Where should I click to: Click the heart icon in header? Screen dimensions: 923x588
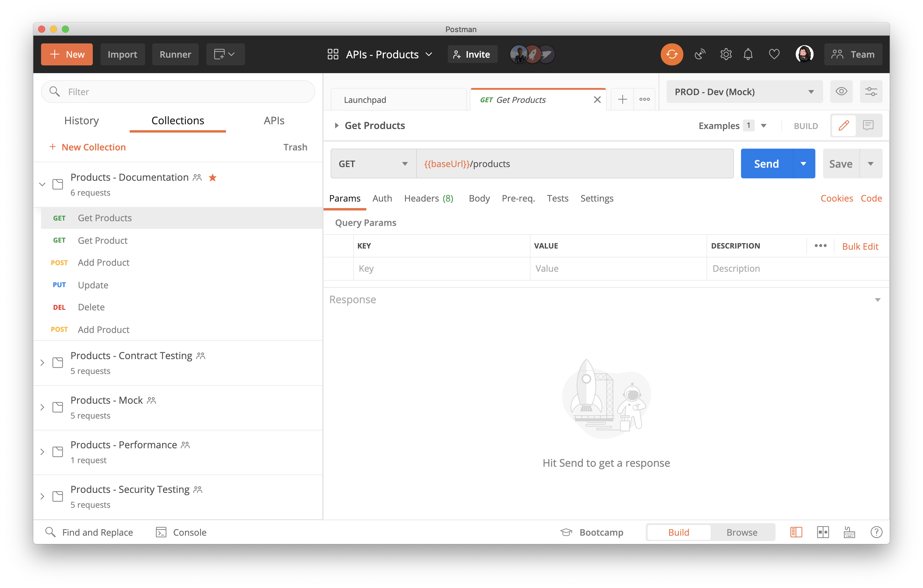click(x=774, y=54)
